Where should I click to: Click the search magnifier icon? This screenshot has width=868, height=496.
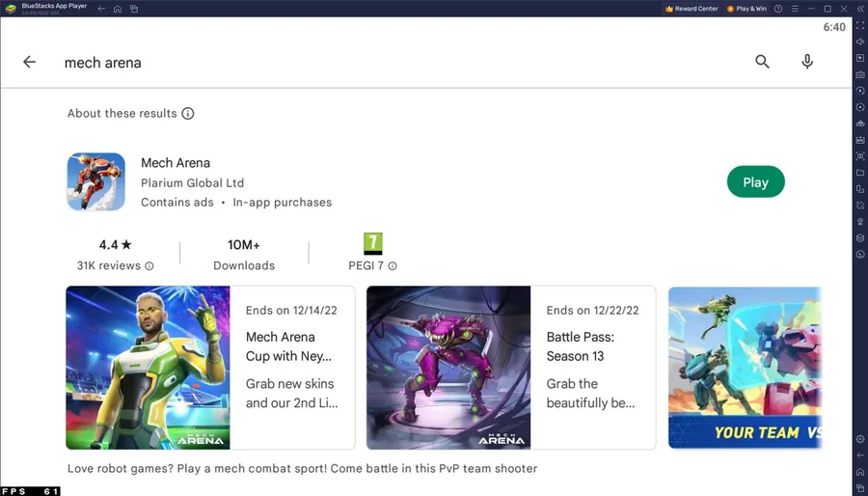pos(762,62)
